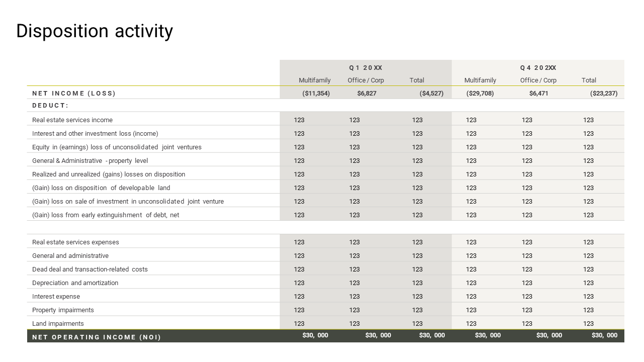Click Q4 Multifamily cell in developable land row

pyautogui.click(x=471, y=188)
